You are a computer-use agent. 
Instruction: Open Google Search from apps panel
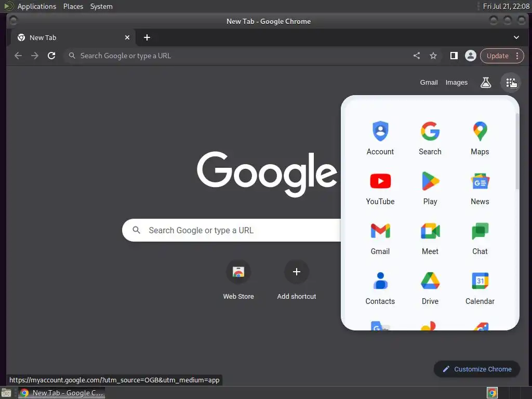coord(430,138)
